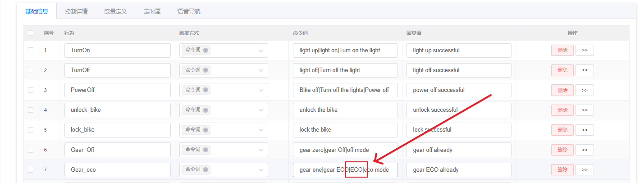Delete the lock_bike row with 删除
644x183 pixels.
(562, 130)
